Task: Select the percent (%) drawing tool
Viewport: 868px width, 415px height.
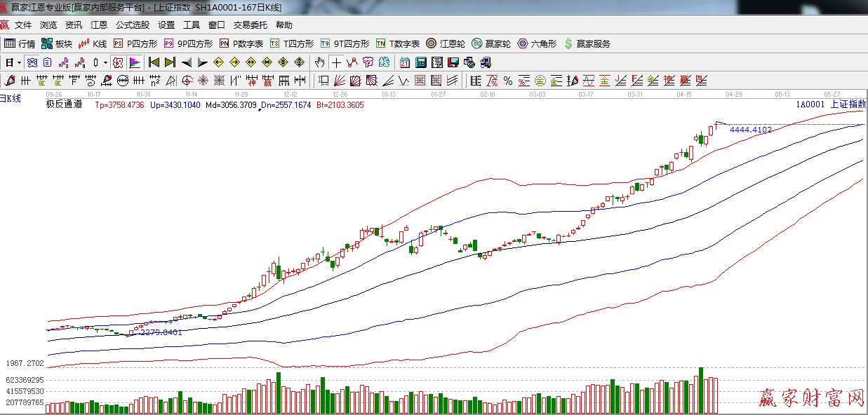Action: click(x=507, y=80)
